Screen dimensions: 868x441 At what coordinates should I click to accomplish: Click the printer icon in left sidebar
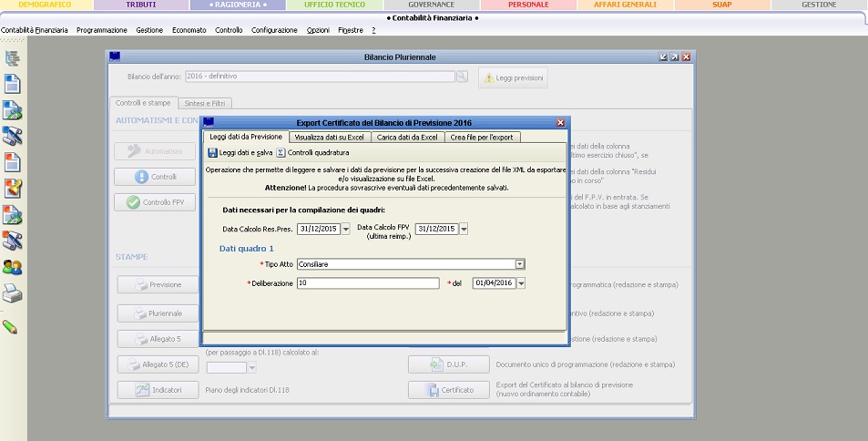(13, 293)
